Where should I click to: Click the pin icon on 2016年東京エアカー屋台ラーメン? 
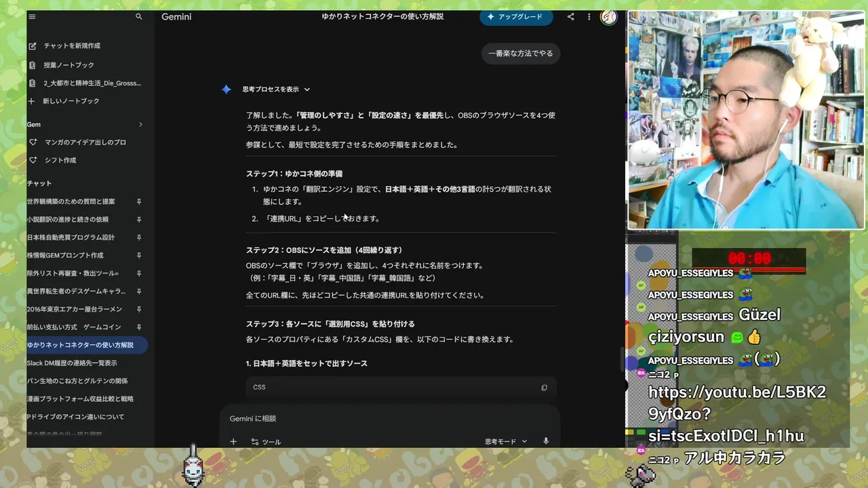click(x=139, y=309)
